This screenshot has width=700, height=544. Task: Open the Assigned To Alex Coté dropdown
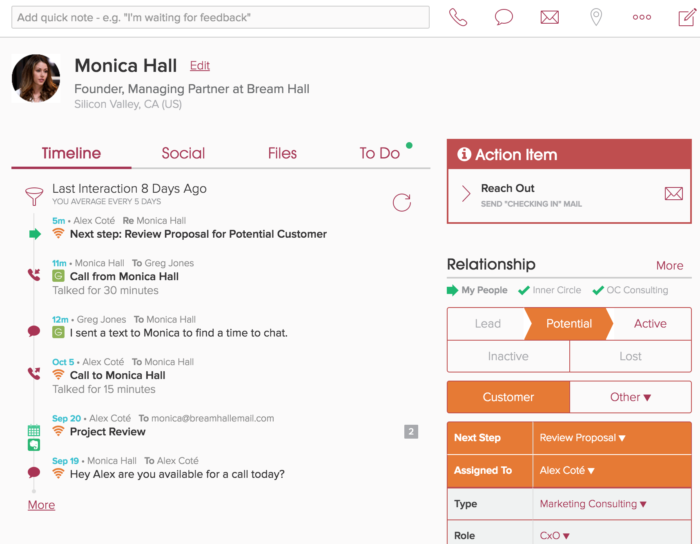(567, 470)
